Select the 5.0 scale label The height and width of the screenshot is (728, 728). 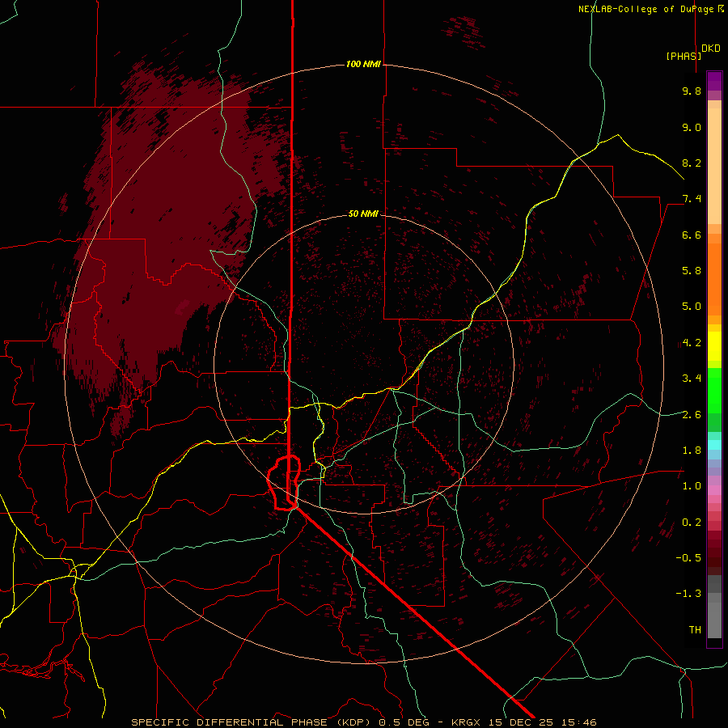[x=692, y=307]
